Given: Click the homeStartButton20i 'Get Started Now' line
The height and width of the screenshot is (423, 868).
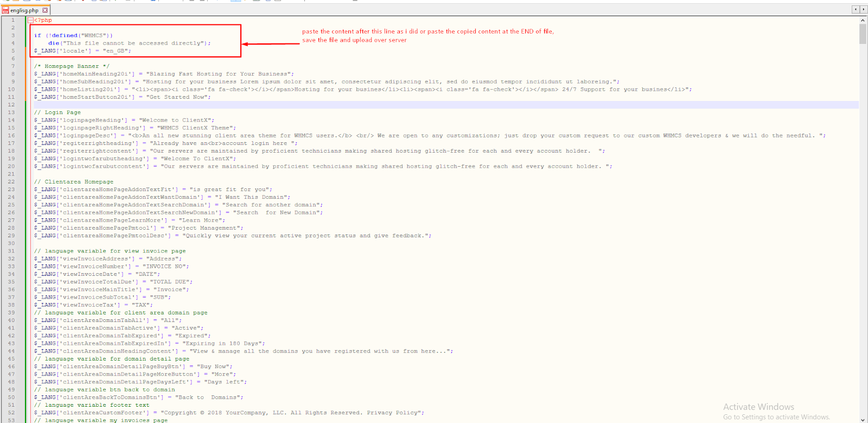Looking at the screenshot, I should point(122,97).
